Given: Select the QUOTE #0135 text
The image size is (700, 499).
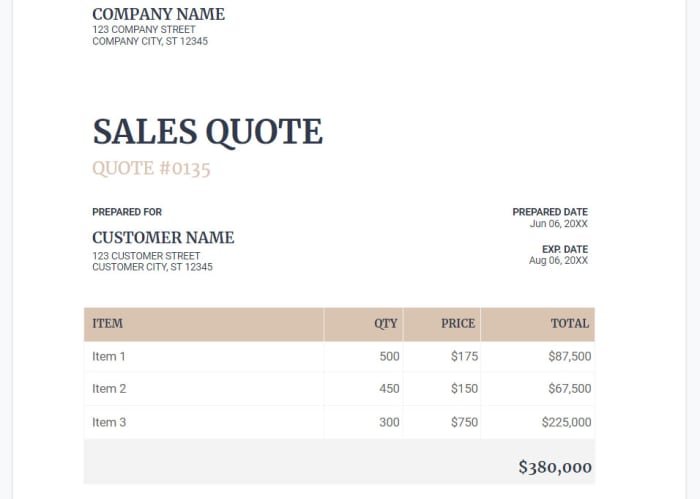Looking at the screenshot, I should [151, 169].
